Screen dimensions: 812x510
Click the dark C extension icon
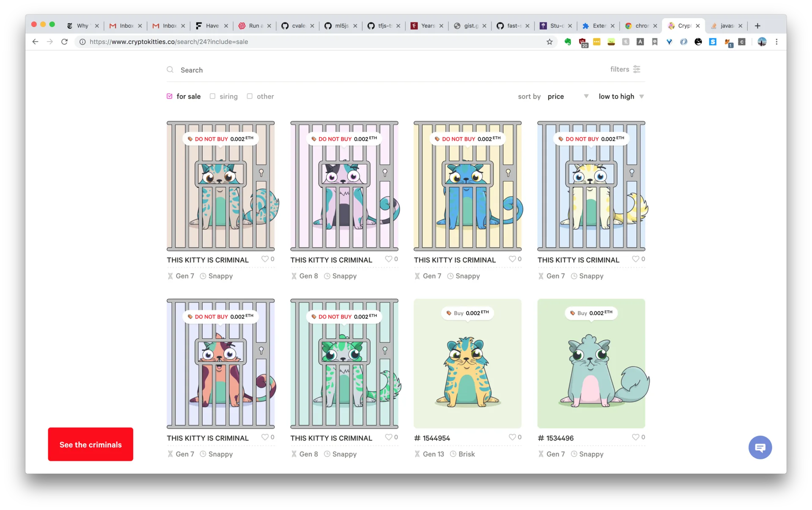[x=742, y=41]
